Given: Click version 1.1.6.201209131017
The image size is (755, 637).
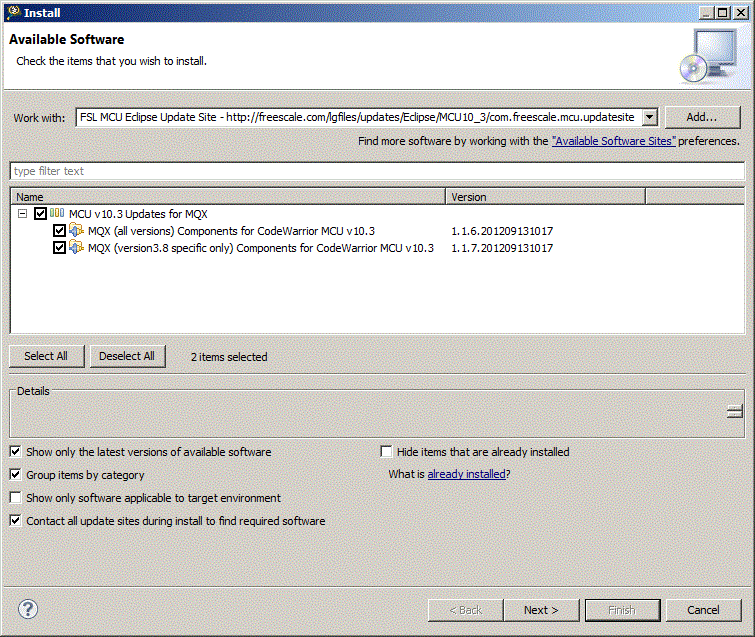Looking at the screenshot, I should click(502, 231).
